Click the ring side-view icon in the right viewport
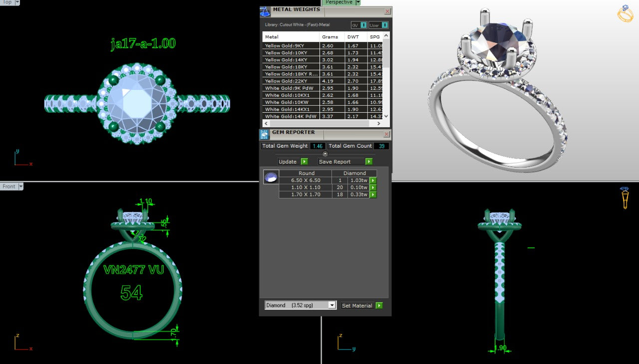The height and width of the screenshot is (364, 639). [625, 198]
